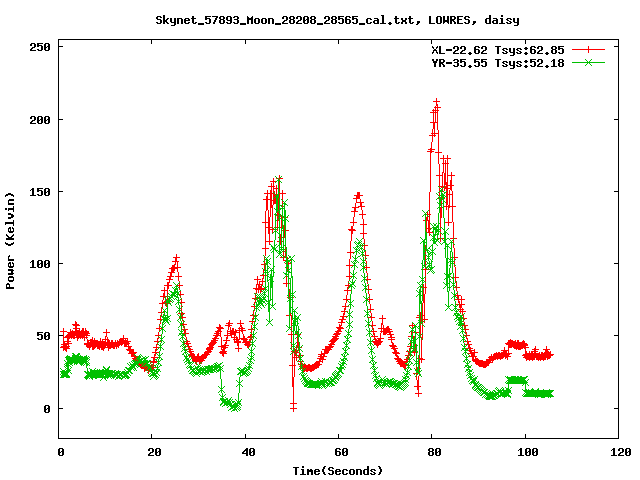Click the green dip to zero near 38 seconds
640x480 pixels.
pos(236,407)
